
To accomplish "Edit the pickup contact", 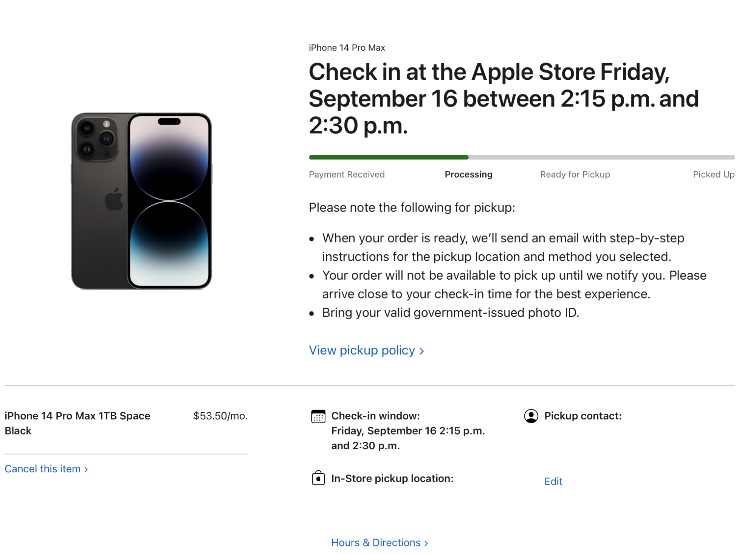I will pyautogui.click(x=553, y=481).
